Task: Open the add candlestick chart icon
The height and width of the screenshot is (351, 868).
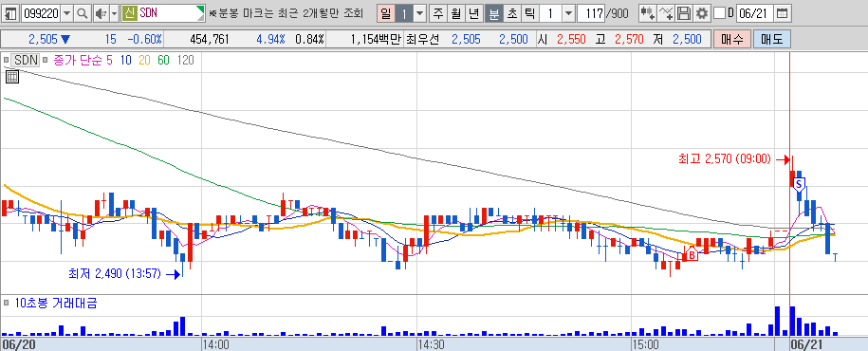Action: (x=647, y=13)
